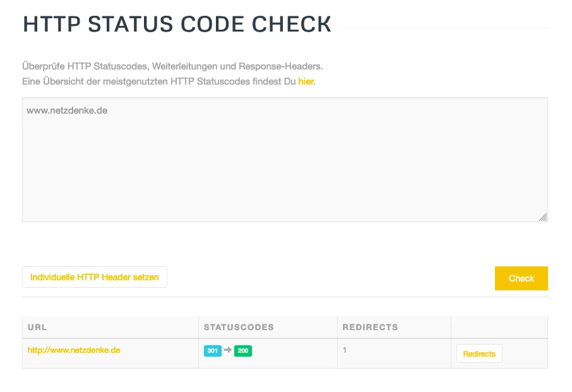Click the redirect count value 1
This screenshot has width=572, height=392.
pos(345,349)
